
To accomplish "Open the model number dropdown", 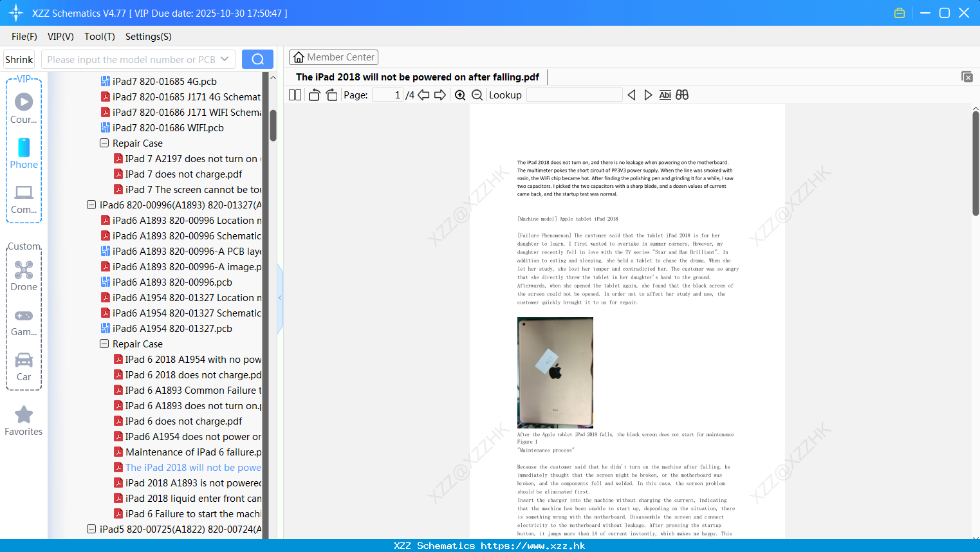I will click(225, 59).
